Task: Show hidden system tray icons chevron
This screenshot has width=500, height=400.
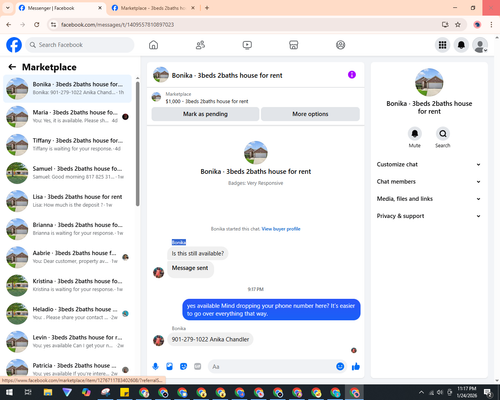Action: 421,392
